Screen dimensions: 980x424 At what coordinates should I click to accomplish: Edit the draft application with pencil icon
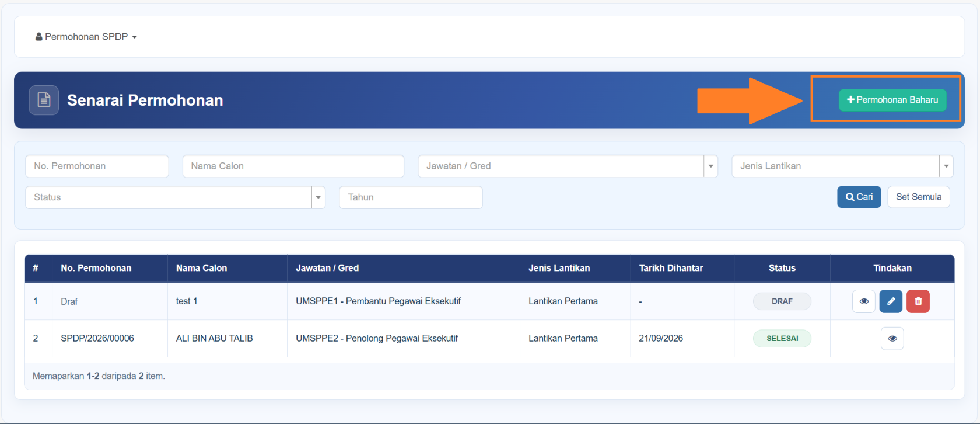click(x=891, y=301)
